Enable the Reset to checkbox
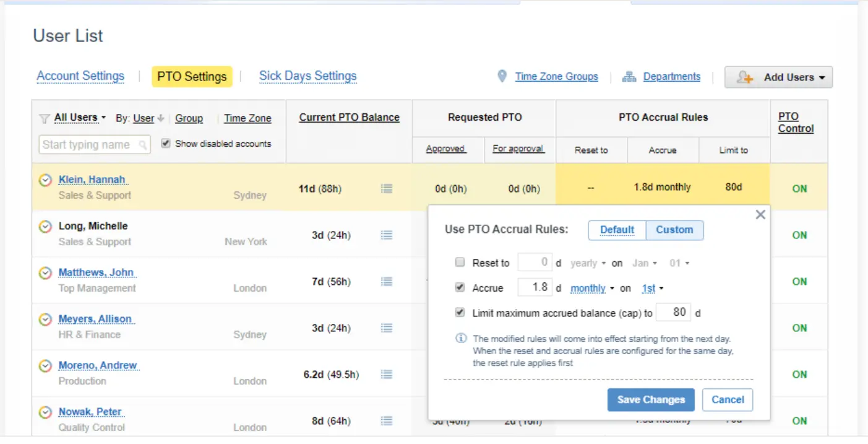 460,263
